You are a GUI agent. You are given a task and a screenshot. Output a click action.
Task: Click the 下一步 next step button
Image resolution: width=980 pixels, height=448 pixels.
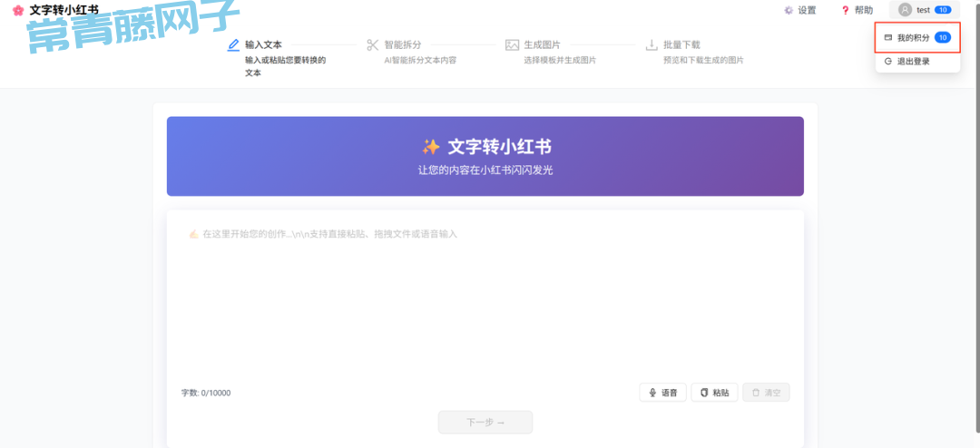pyautogui.click(x=485, y=422)
